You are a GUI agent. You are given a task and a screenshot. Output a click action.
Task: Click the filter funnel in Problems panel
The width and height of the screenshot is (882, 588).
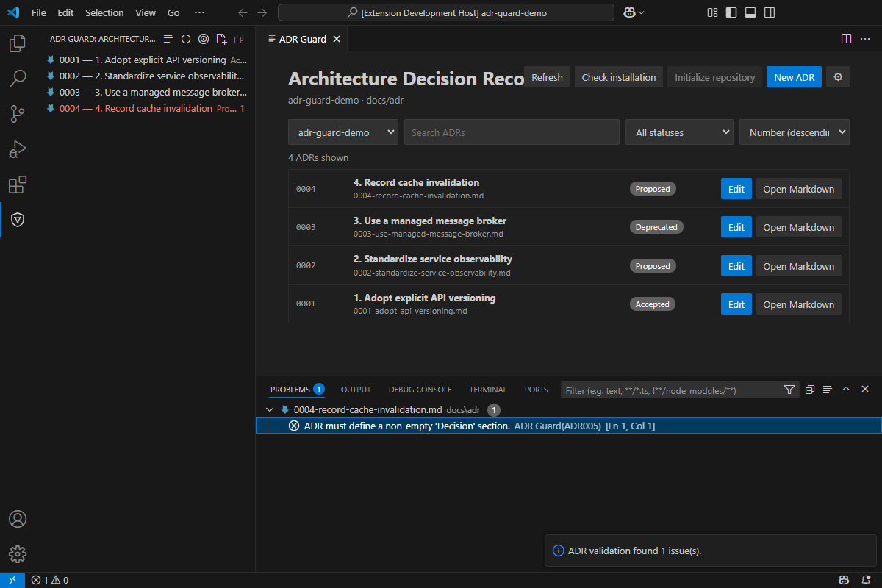click(789, 390)
